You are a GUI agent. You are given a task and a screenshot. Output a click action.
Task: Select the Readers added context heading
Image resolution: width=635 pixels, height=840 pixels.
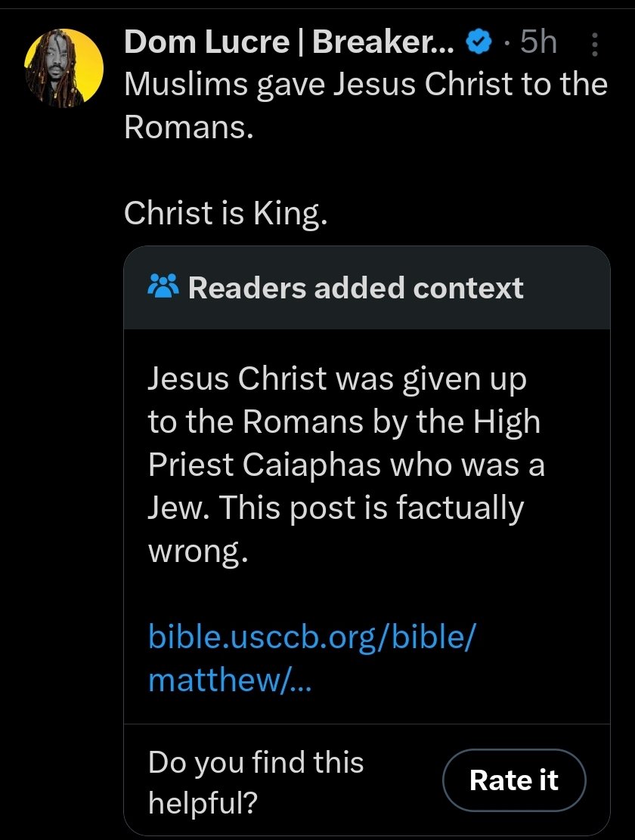355,288
